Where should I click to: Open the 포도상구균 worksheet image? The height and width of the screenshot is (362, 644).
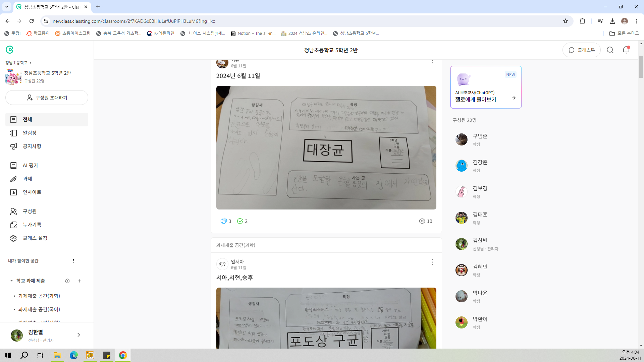(326, 318)
